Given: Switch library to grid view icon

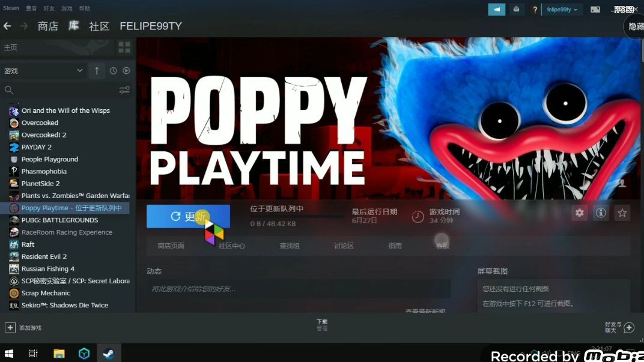Looking at the screenshot, I should [x=124, y=47].
